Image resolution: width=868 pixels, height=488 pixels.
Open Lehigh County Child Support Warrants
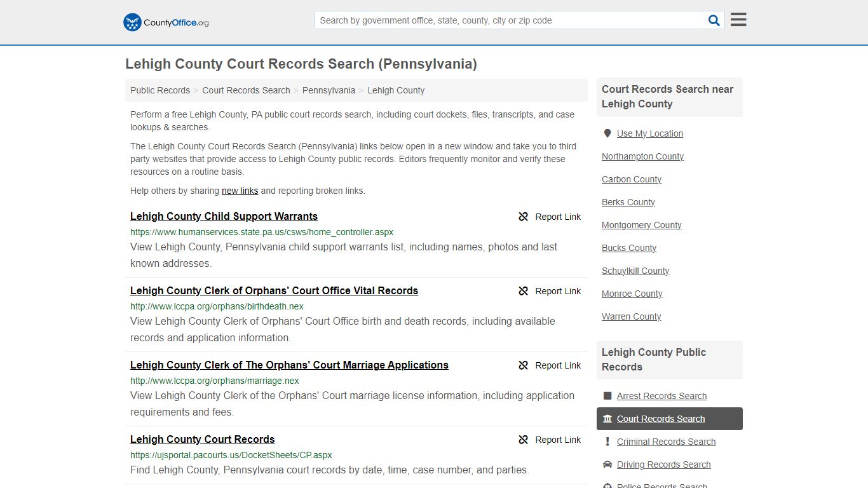[x=224, y=217]
